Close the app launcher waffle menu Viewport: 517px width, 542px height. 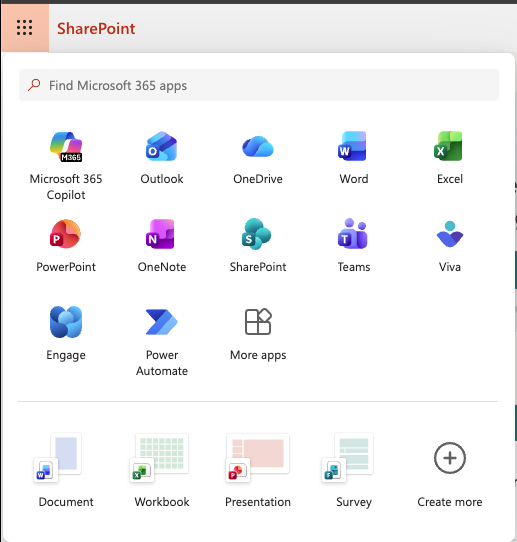[25, 28]
